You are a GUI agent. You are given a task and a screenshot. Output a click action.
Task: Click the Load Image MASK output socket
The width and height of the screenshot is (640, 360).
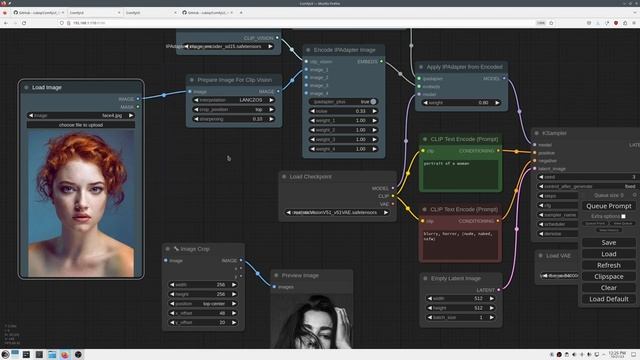point(138,107)
